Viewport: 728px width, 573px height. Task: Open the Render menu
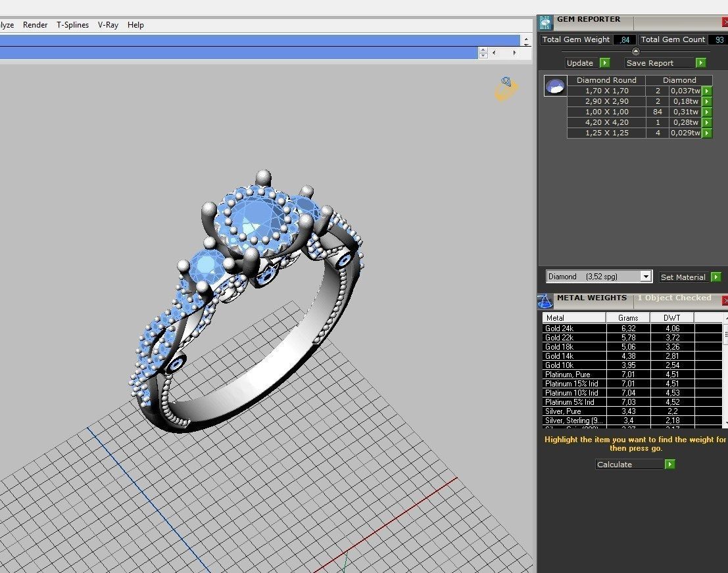[x=36, y=25]
